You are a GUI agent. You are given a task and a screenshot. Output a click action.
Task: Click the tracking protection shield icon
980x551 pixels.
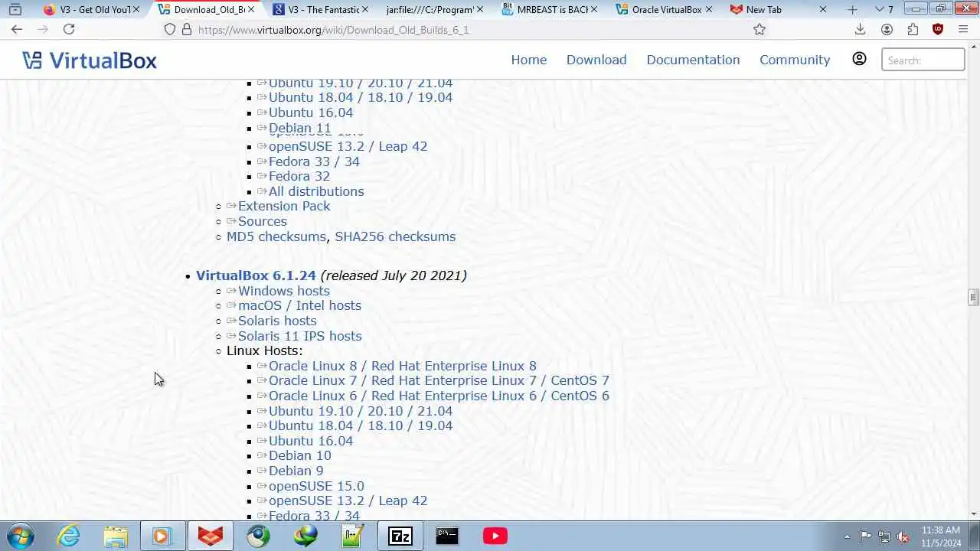[x=170, y=29]
